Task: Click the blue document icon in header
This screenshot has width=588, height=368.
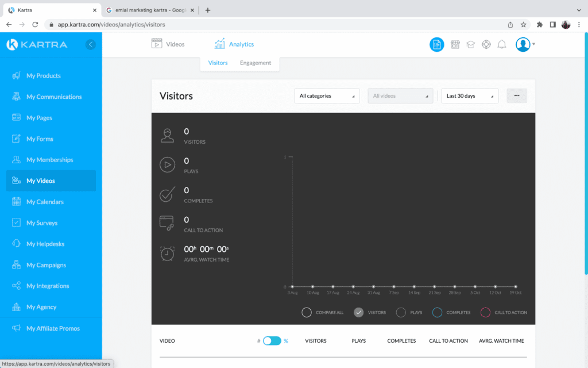Action: (x=436, y=44)
